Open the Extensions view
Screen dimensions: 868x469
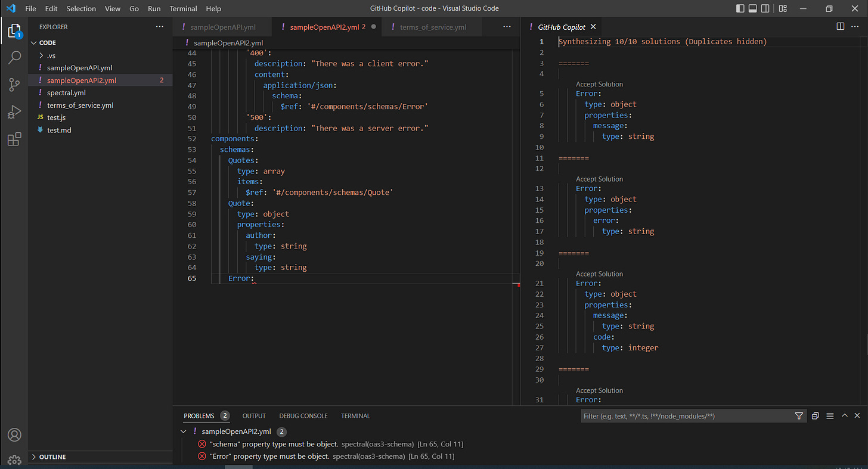pos(14,139)
